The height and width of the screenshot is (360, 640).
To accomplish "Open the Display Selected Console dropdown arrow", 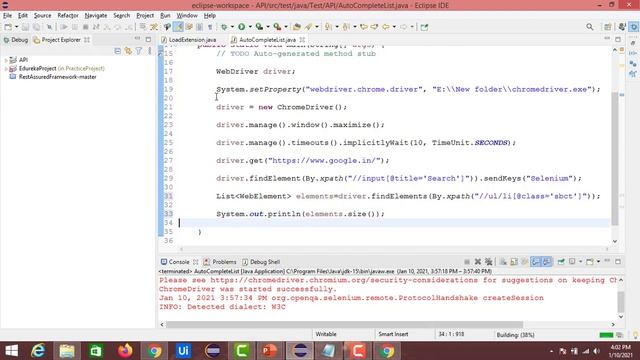I will (x=580, y=262).
